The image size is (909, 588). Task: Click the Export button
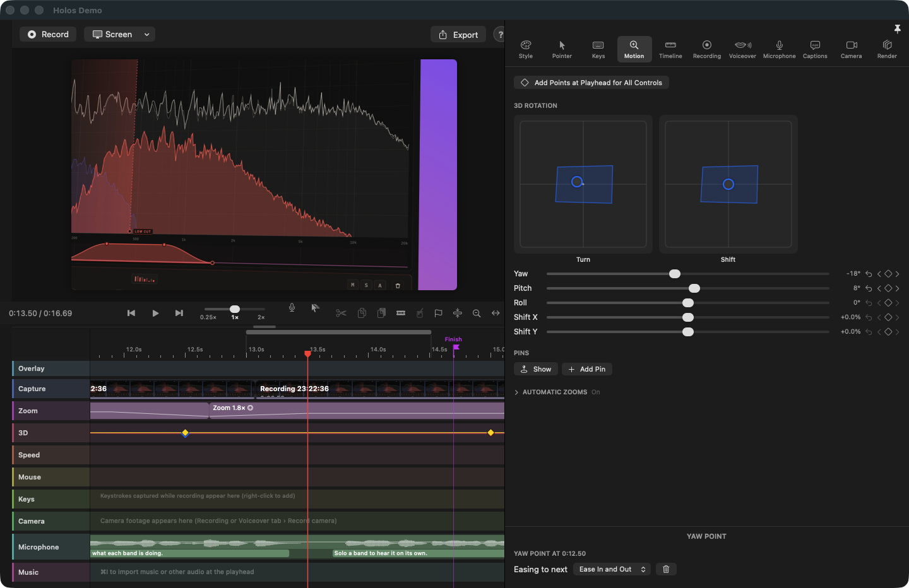click(x=458, y=35)
